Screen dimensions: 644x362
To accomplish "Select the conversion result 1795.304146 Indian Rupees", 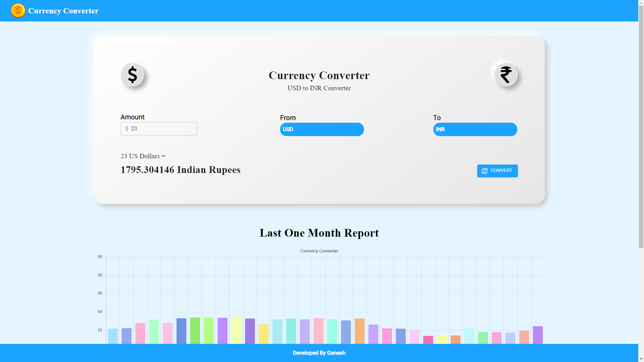I will click(180, 170).
